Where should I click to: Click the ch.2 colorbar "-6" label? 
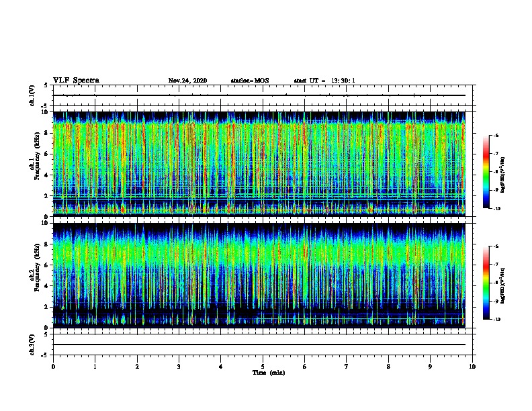point(496,246)
